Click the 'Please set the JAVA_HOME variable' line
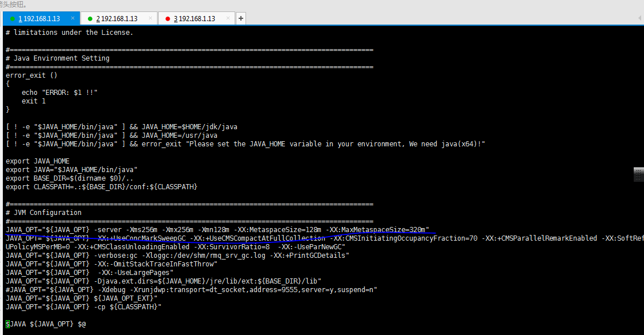This screenshot has height=335, width=644. pos(245,144)
